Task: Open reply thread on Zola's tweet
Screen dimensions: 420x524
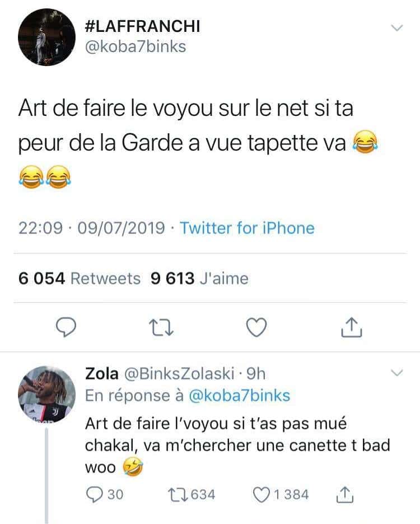Action: [x=105, y=494]
